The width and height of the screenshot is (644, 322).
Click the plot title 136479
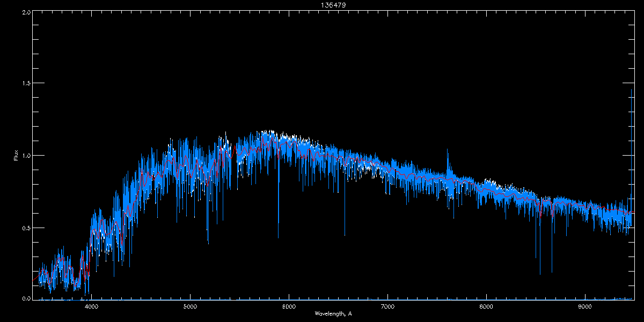point(321,5)
